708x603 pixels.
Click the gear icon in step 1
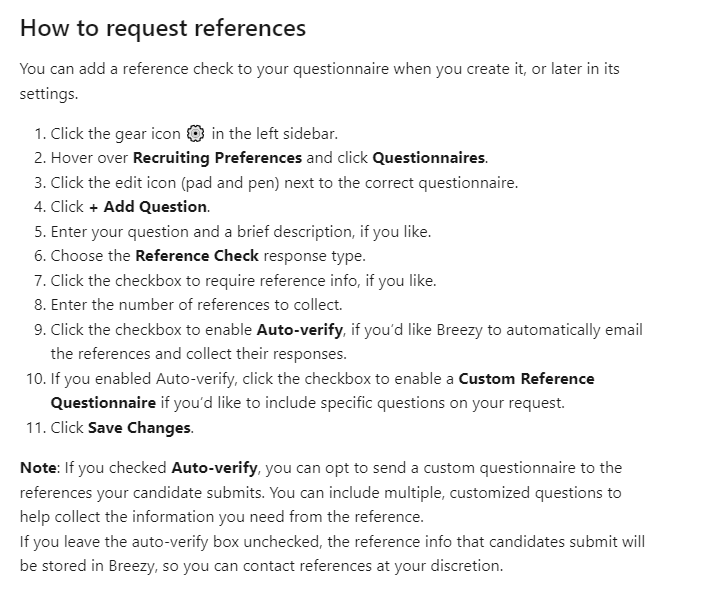pos(196,134)
